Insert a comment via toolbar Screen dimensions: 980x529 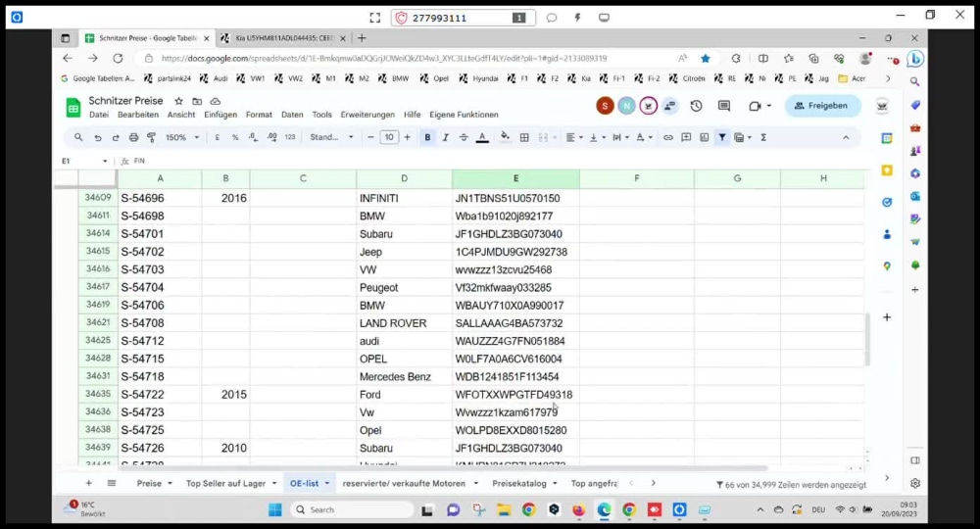[686, 137]
